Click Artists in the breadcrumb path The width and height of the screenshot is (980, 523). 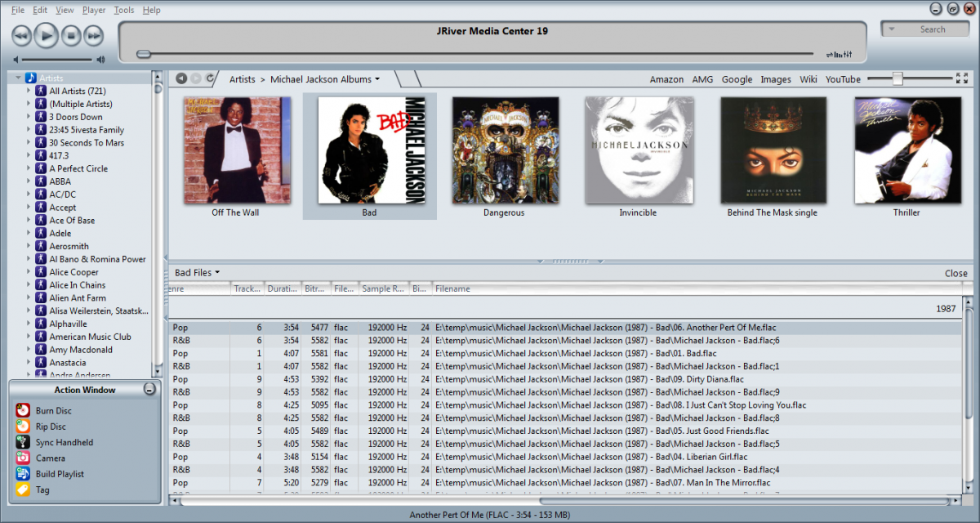243,79
